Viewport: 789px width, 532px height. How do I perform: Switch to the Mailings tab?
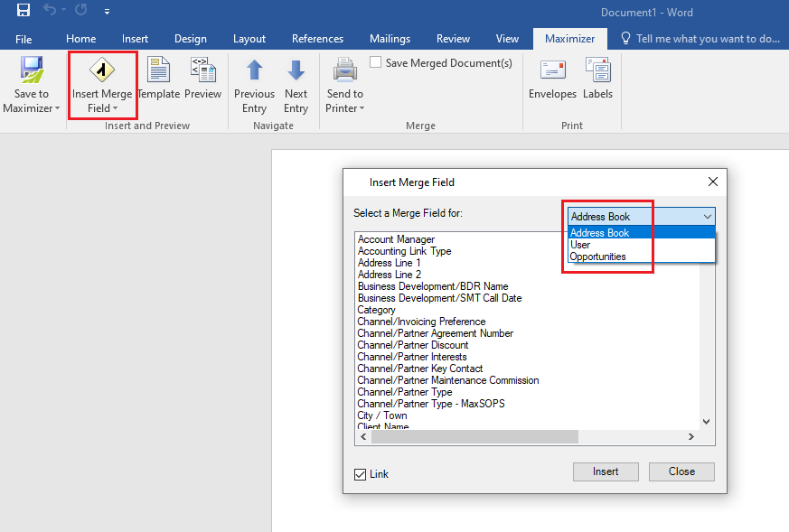(x=390, y=39)
